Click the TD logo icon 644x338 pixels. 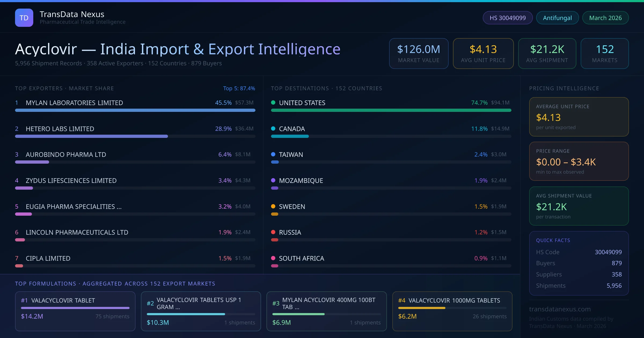pyautogui.click(x=24, y=18)
